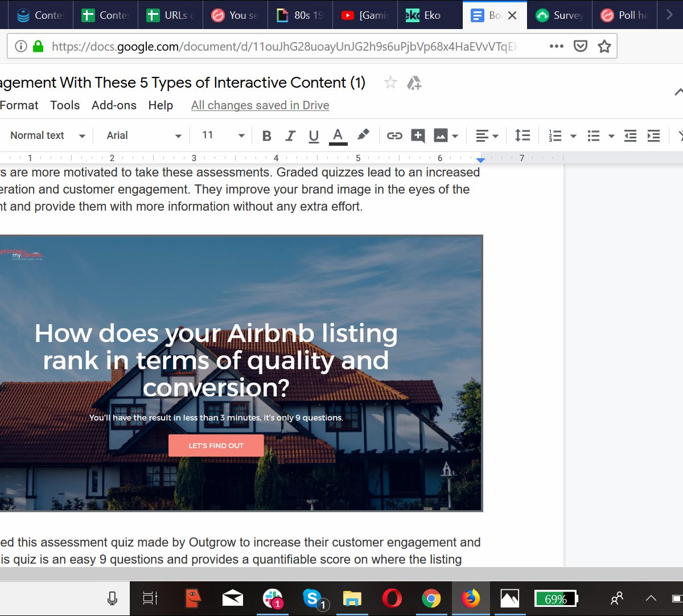Open the line spacing options
Image resolution: width=683 pixels, height=616 pixels.
522,135
